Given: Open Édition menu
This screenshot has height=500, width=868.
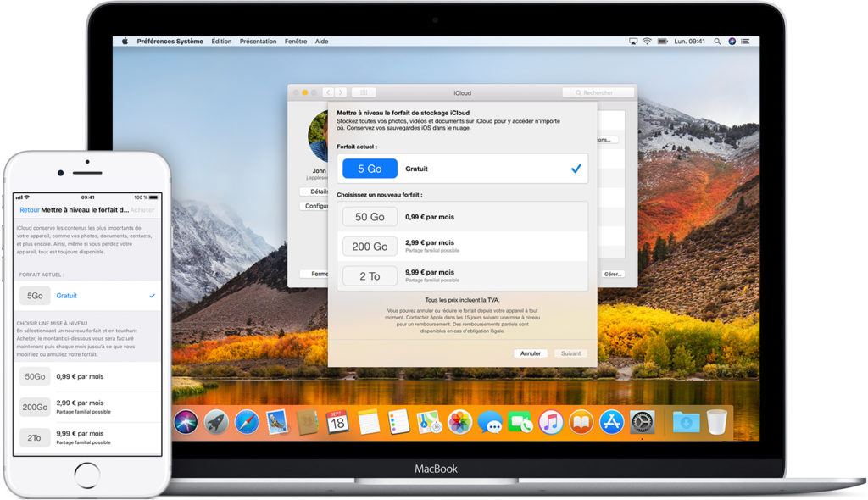Looking at the screenshot, I should (x=221, y=41).
